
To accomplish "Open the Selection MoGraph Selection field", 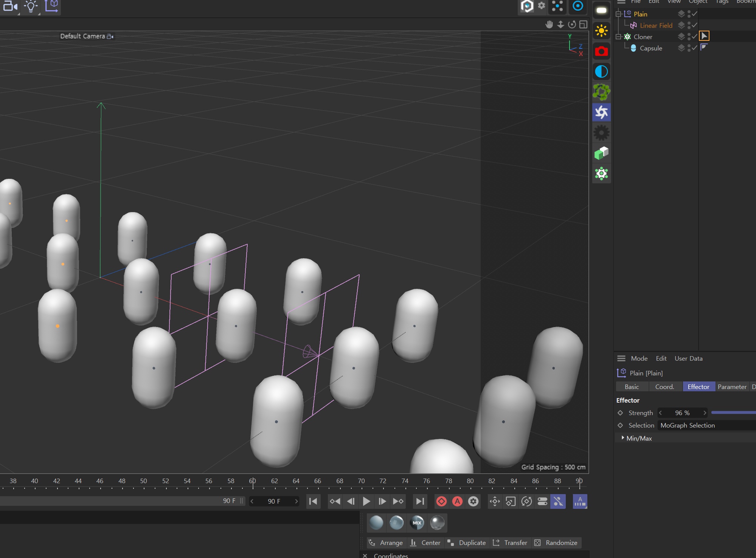I will click(706, 425).
